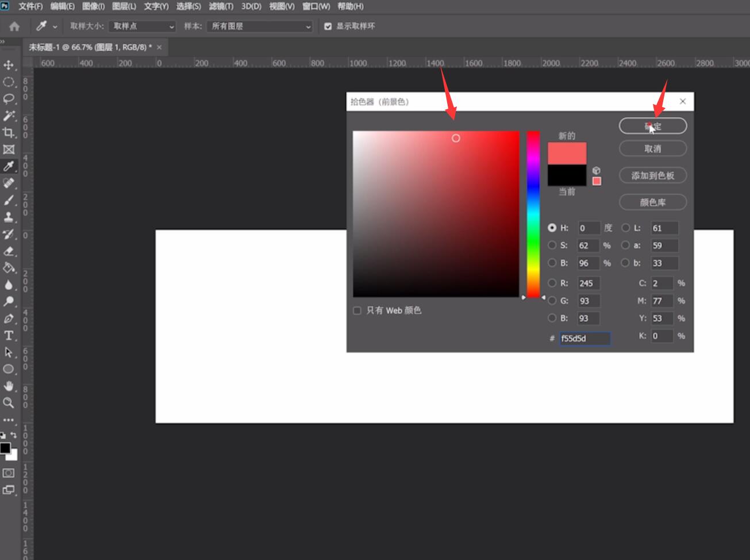Click the new red color preview swatch
This screenshot has height=560, width=750.
pos(567,154)
